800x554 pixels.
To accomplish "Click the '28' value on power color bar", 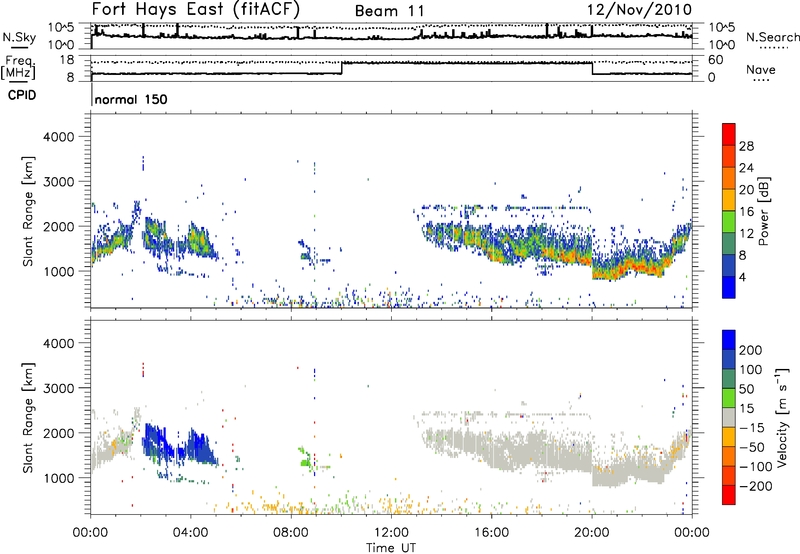I will coord(746,146).
